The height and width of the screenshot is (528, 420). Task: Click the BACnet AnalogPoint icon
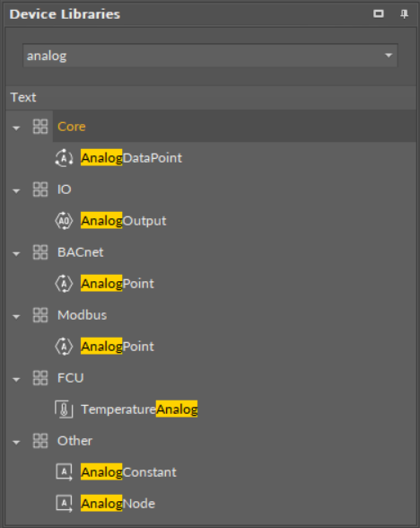pos(64,284)
